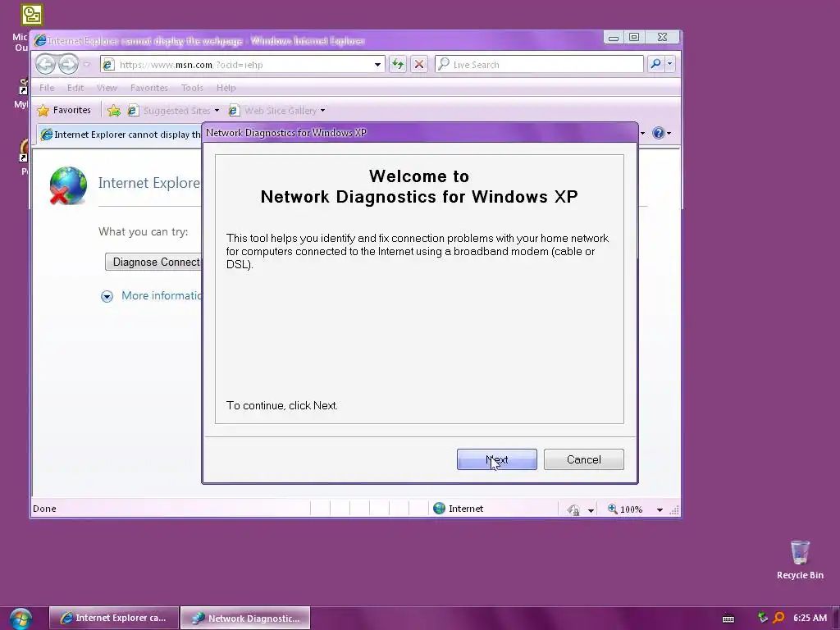Click 'To continue, click Next.' text
840x630 pixels.
point(282,405)
